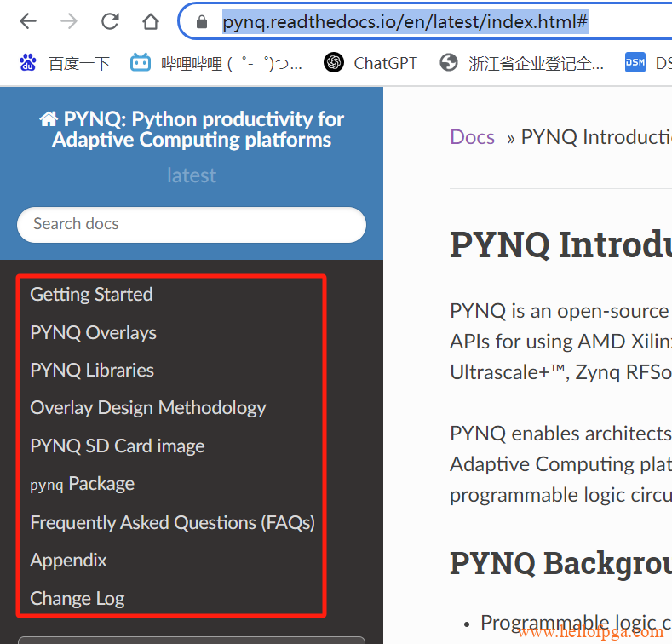Click the 'PYNQ enables architects' paragraph text
The image size is (672, 644).
560,464
